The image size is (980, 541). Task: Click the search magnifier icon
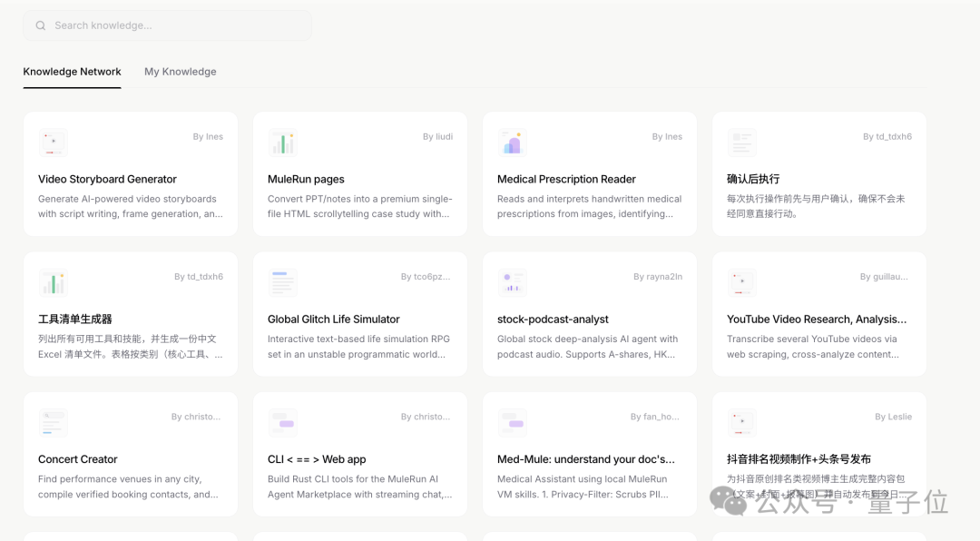coord(41,25)
